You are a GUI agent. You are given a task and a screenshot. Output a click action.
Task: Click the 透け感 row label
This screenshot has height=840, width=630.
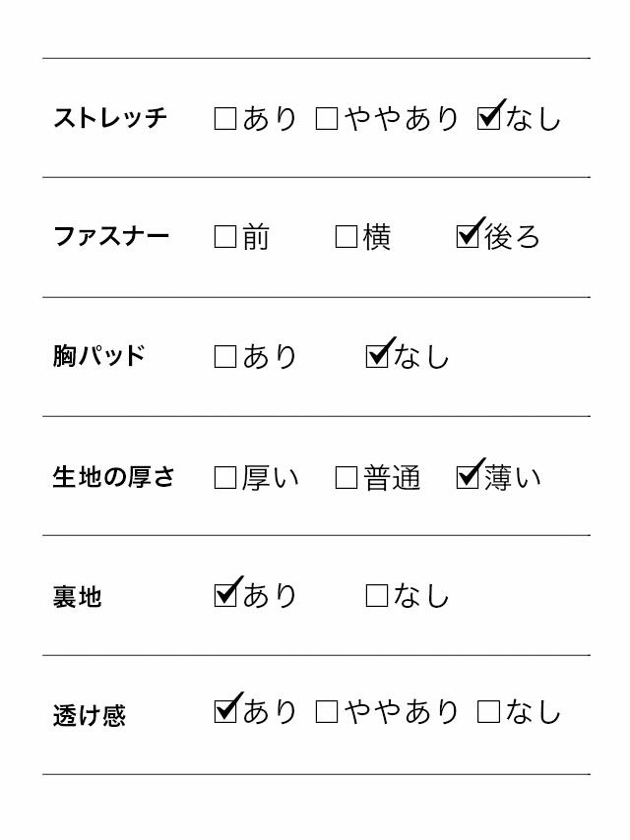coord(90,715)
